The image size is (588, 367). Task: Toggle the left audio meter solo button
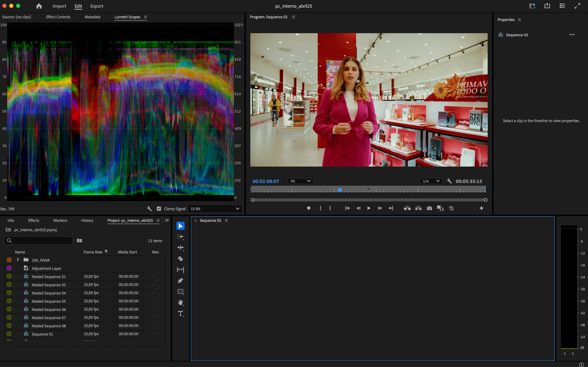565,354
